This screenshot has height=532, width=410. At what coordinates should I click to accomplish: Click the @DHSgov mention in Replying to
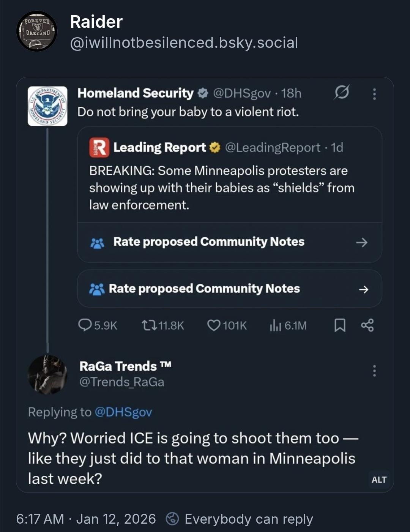123,412
